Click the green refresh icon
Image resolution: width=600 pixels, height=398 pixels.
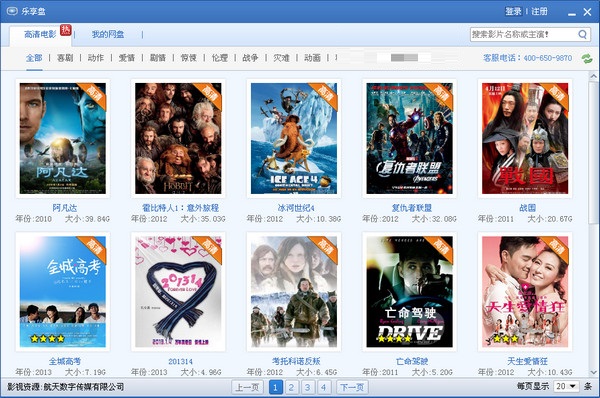587,59
